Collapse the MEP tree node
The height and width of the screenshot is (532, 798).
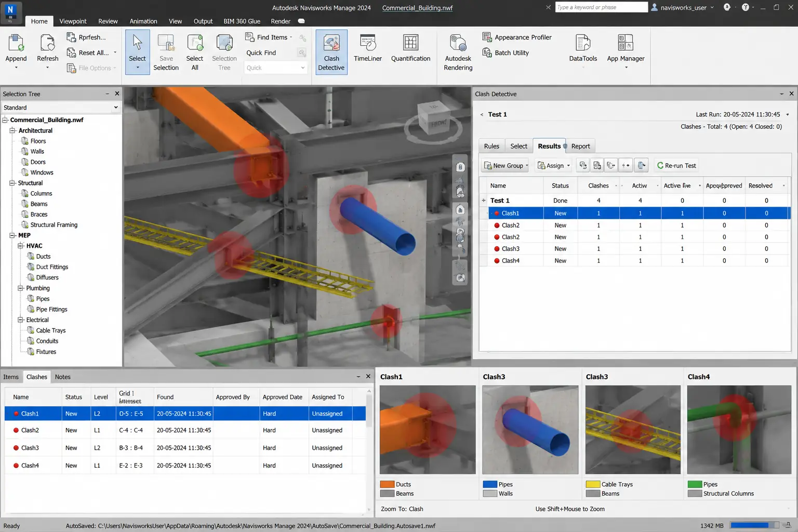[x=12, y=235]
